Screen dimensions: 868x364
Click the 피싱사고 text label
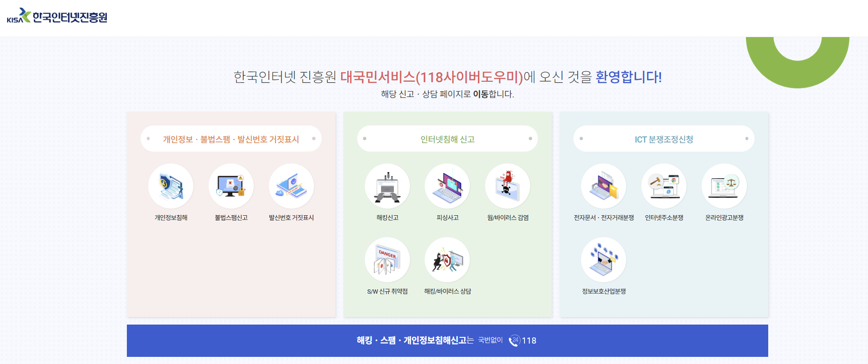[x=448, y=218]
